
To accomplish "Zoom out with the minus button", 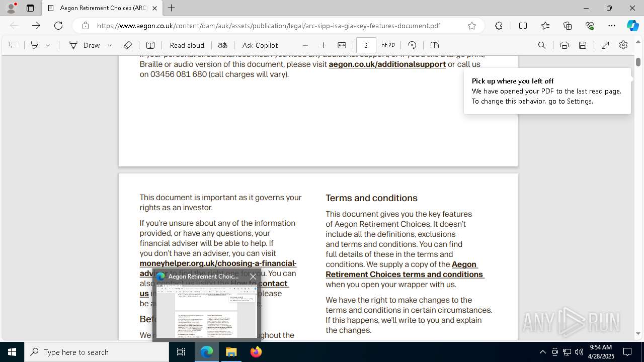I will (x=305, y=45).
